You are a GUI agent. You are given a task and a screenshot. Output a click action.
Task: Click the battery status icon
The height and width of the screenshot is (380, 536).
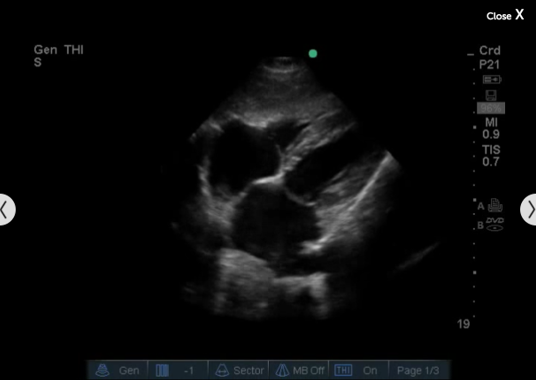click(492, 80)
